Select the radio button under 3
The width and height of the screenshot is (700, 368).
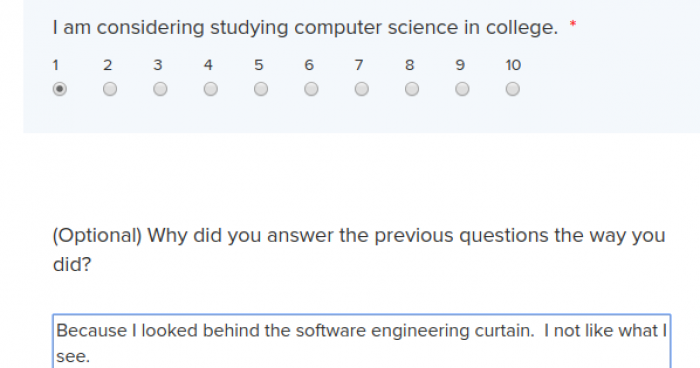[x=160, y=89]
